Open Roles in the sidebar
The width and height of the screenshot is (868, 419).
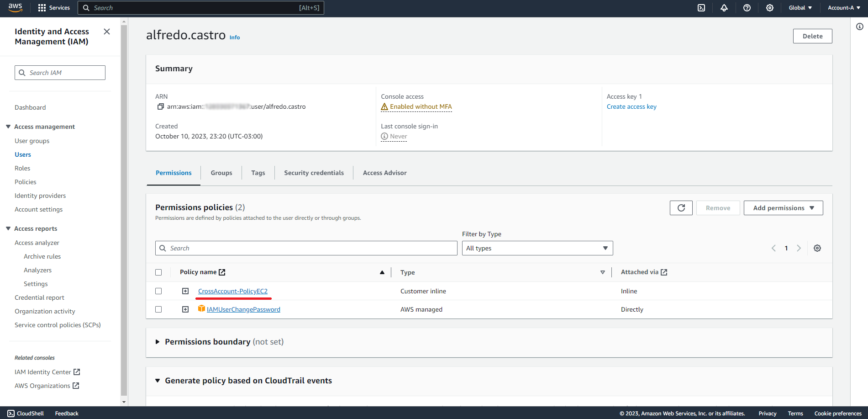coord(22,168)
